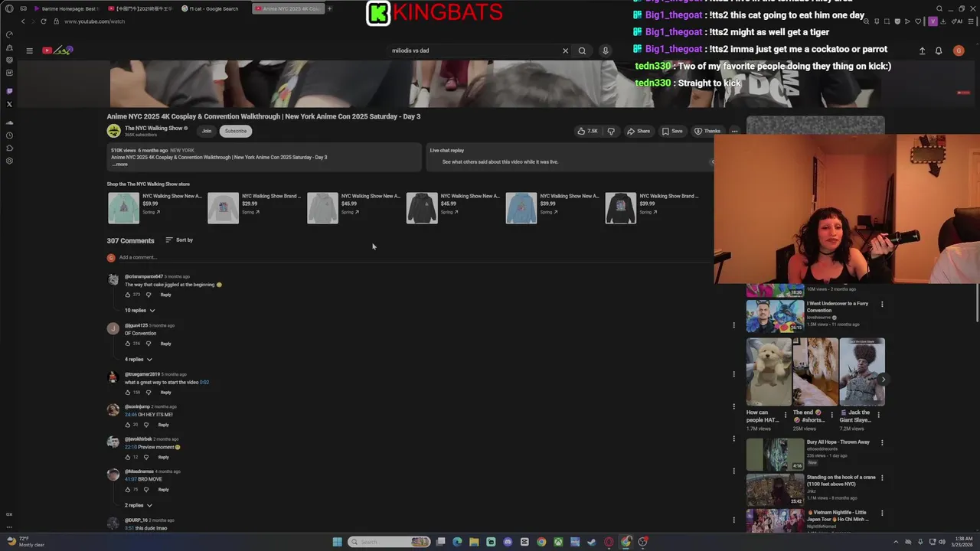Expand the description with ...more
Image resolution: width=980 pixels, height=551 pixels.
(120, 164)
